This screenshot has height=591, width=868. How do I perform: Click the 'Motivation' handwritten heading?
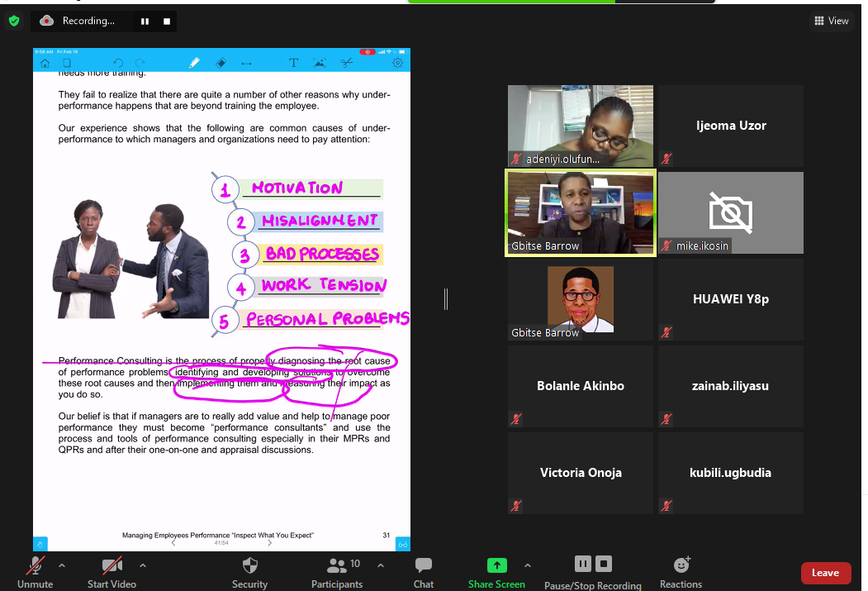[298, 188]
